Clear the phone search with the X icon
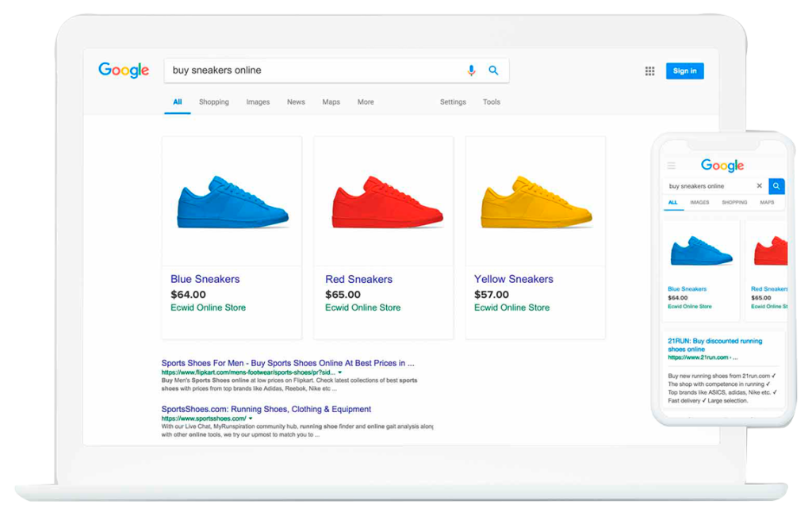 point(759,186)
